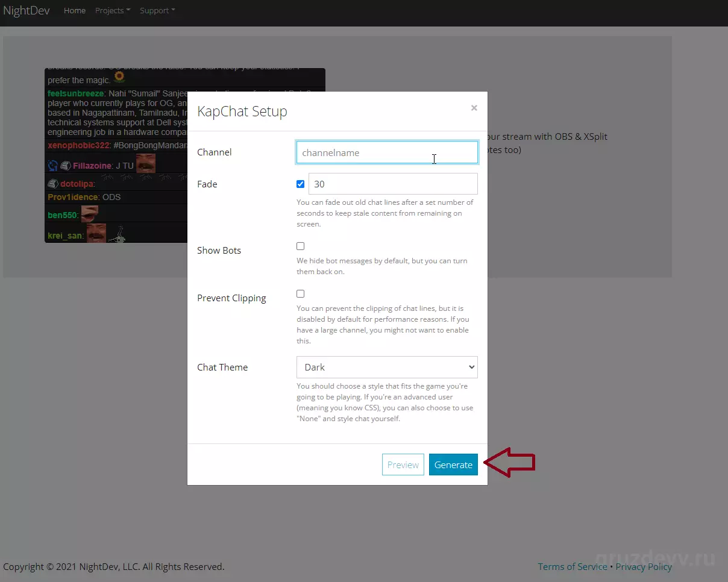728x582 pixels.
Task: Click the NightDev brand link
Action: 27,10
